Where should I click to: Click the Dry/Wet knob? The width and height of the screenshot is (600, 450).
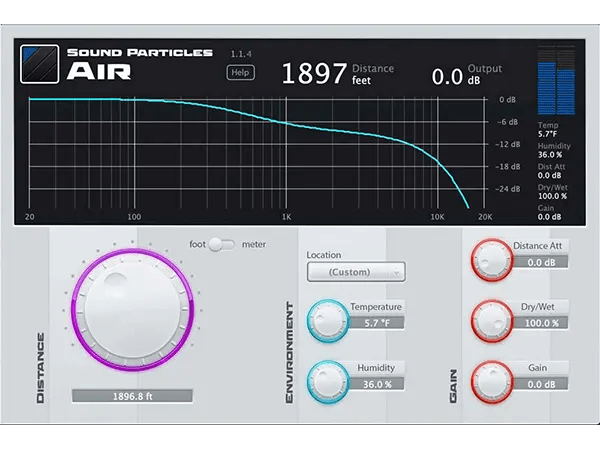492,321
